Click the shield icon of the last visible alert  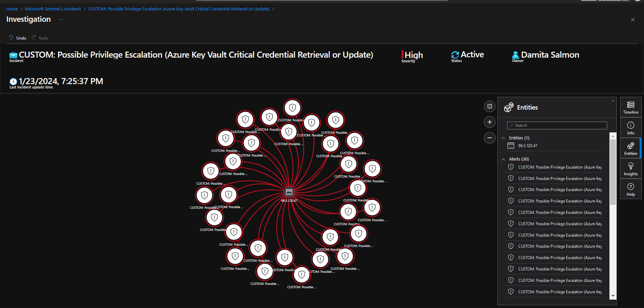click(x=511, y=292)
